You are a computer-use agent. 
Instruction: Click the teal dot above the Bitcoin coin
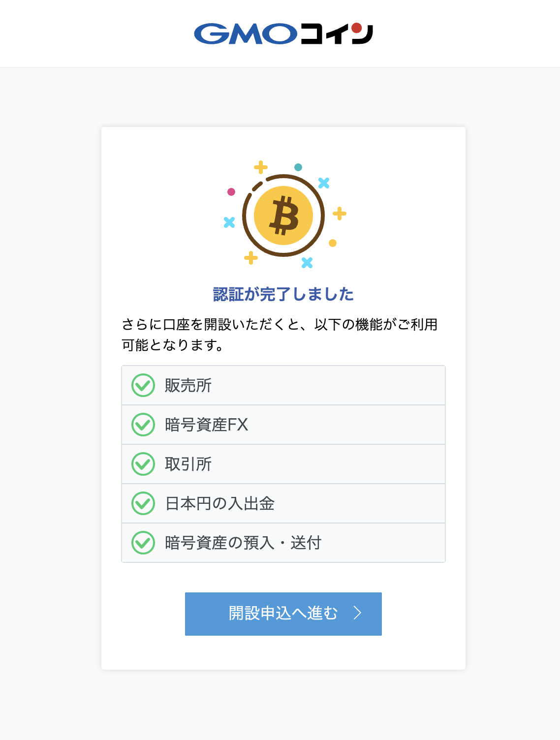point(298,167)
